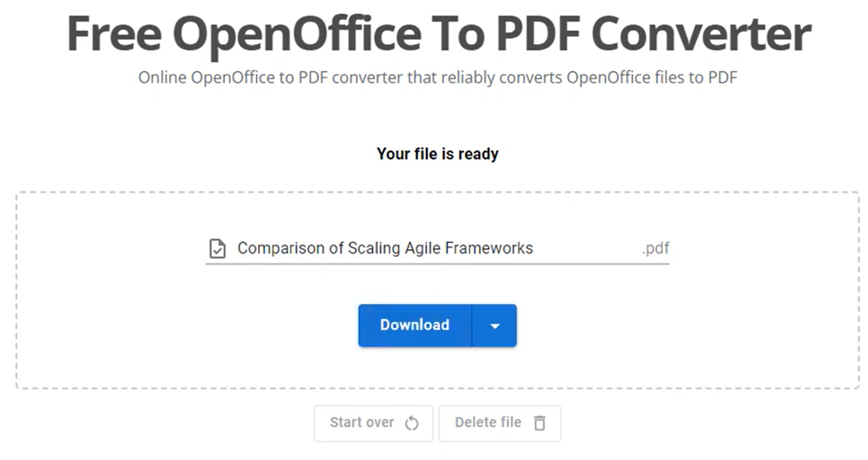
Task: Click the Delete file button label
Action: point(488,423)
